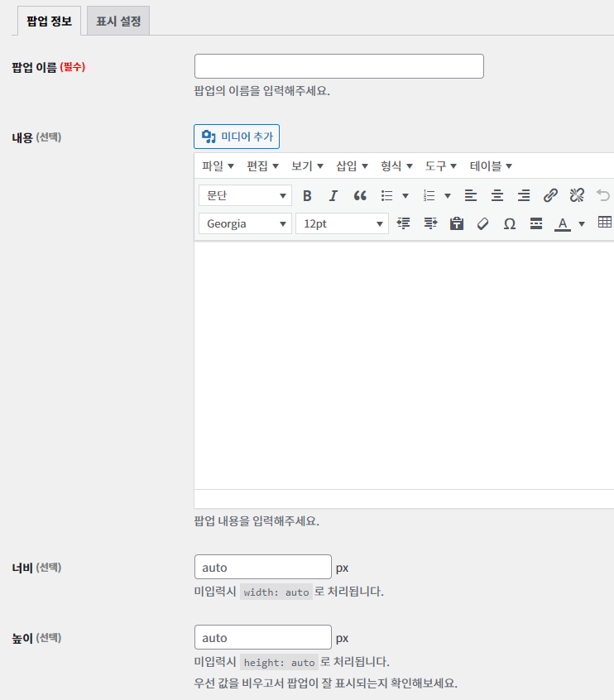Image resolution: width=614 pixels, height=700 pixels.
Task: Insert a blockquote
Action: pyautogui.click(x=360, y=195)
